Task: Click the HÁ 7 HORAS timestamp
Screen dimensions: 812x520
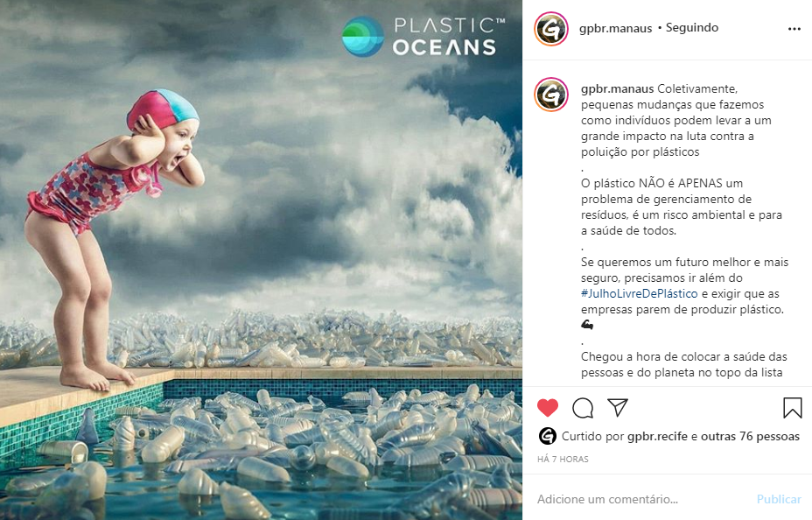Action: pos(563,459)
